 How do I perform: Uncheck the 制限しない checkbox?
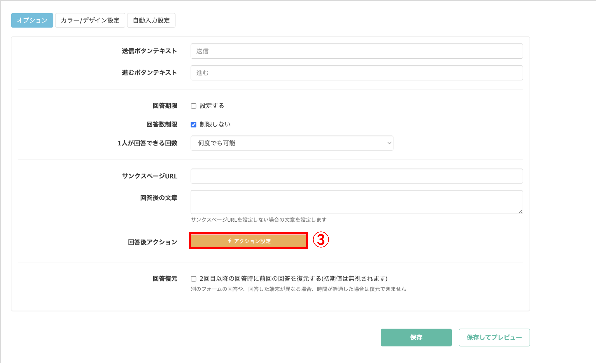click(193, 125)
